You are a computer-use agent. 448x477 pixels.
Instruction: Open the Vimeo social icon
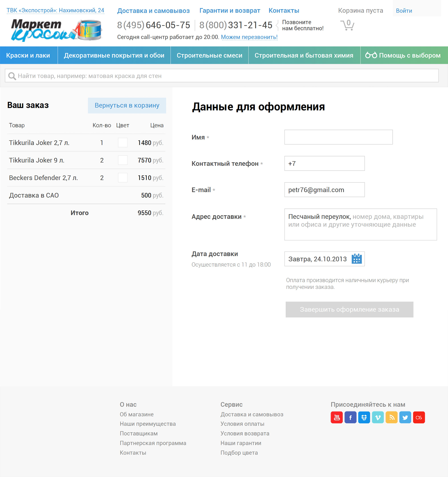pos(378,417)
